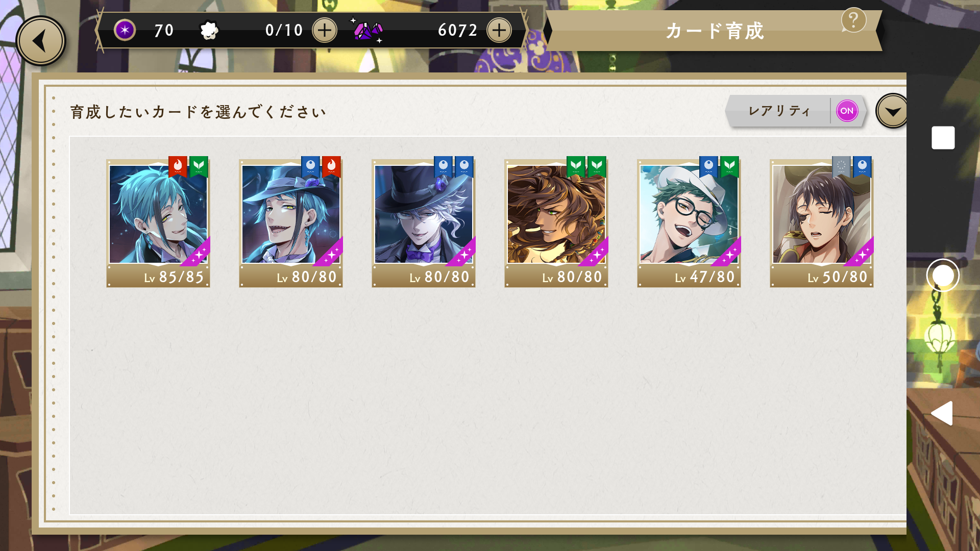Viewport: 980px width, 551px height.
Task: Select the second card at Lv 80/80 with the fire icon
Action: coord(291,222)
